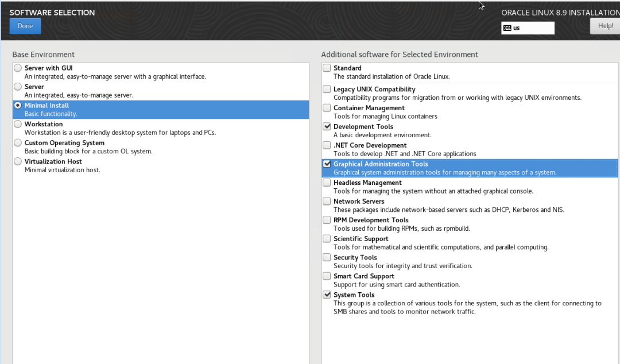Click 'Tools to develop .NET and .NET Core applications'
The width and height of the screenshot is (620, 364).
coord(405,153)
